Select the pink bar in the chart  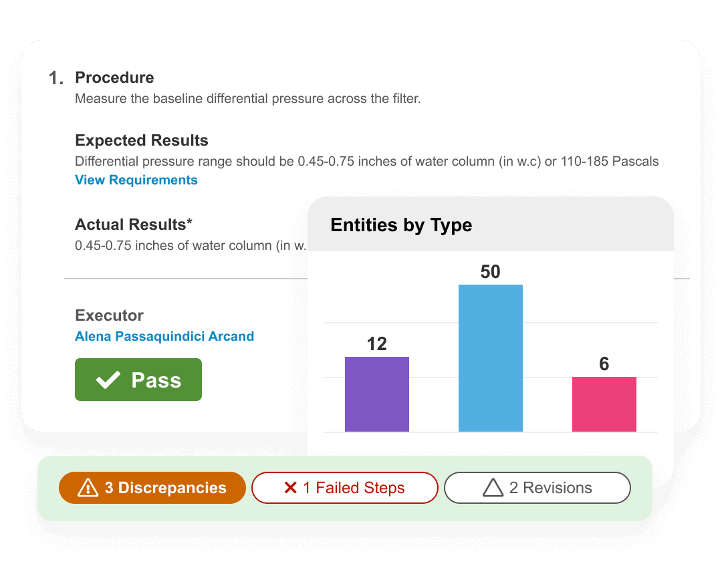604,404
